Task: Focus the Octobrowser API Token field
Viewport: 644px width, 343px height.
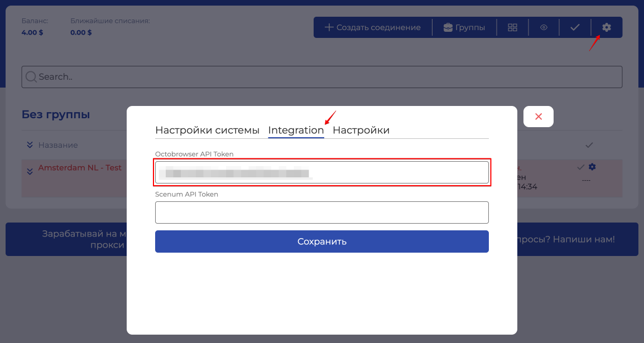Action: coord(322,172)
